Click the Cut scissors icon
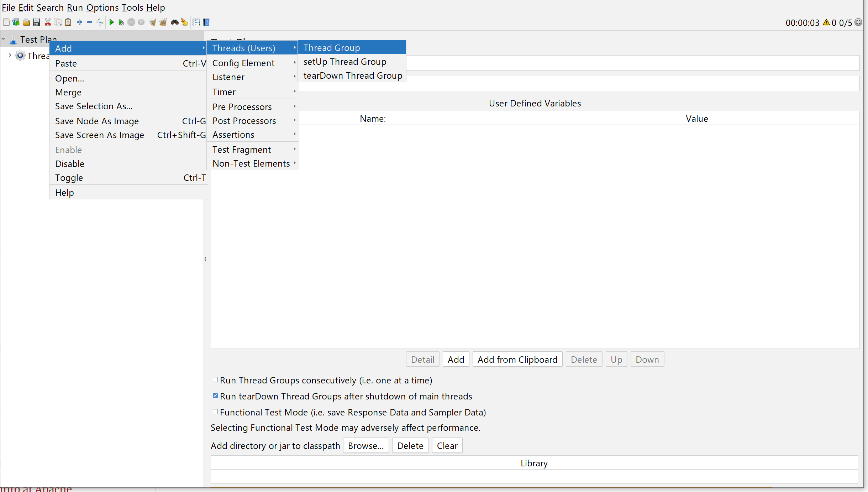868x492 pixels. (x=48, y=22)
